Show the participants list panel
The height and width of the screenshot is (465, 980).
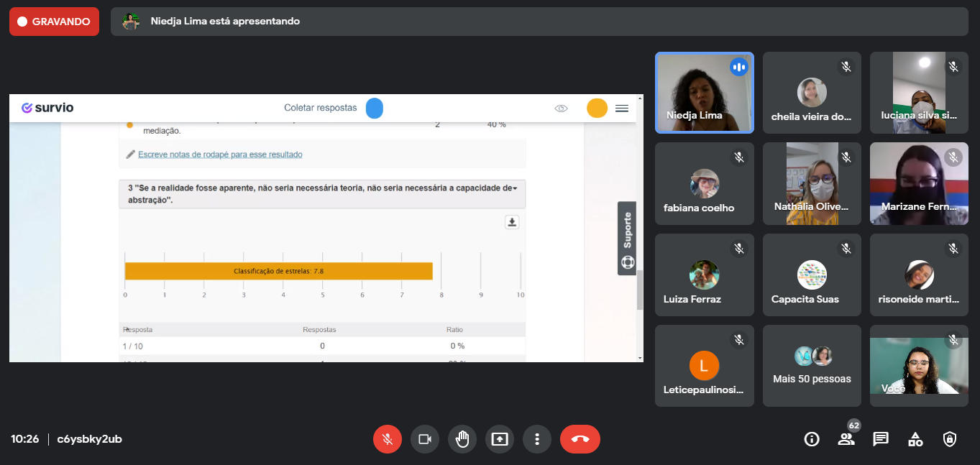[x=846, y=439]
